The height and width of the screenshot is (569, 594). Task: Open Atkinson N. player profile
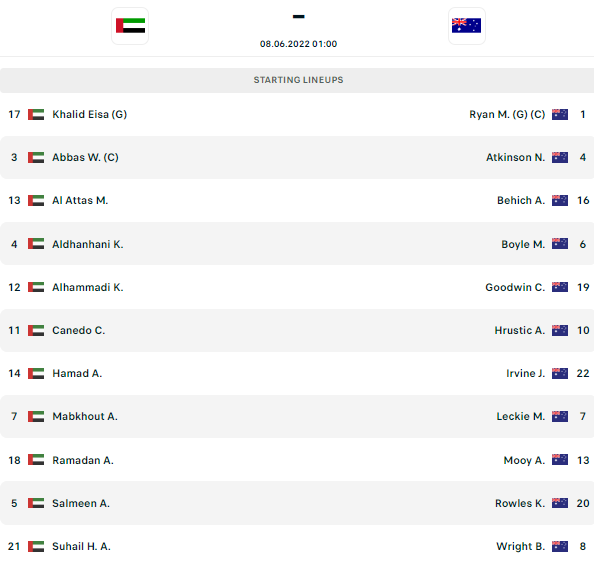(x=515, y=157)
